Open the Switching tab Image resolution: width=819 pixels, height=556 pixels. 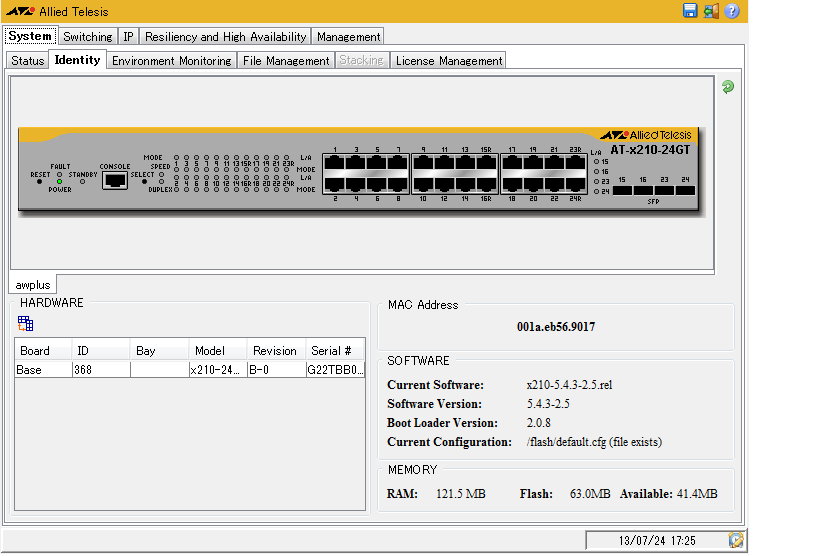pyautogui.click(x=88, y=37)
